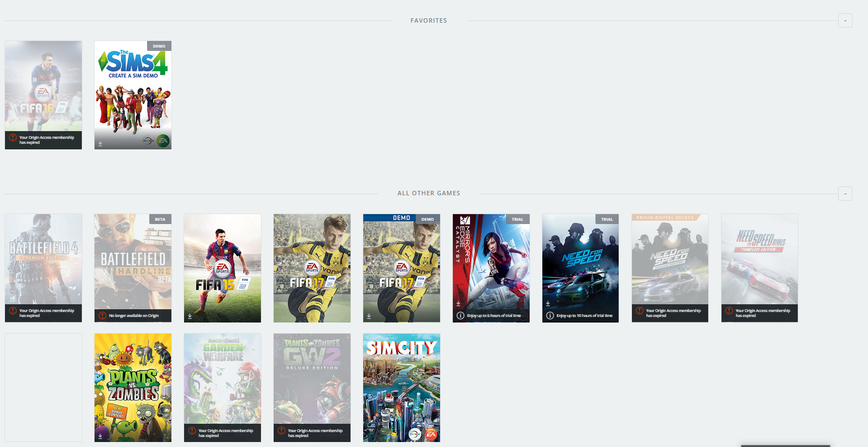Click the membership expired message on Need for Speed Rivals
The image size is (868, 447).
click(x=763, y=313)
